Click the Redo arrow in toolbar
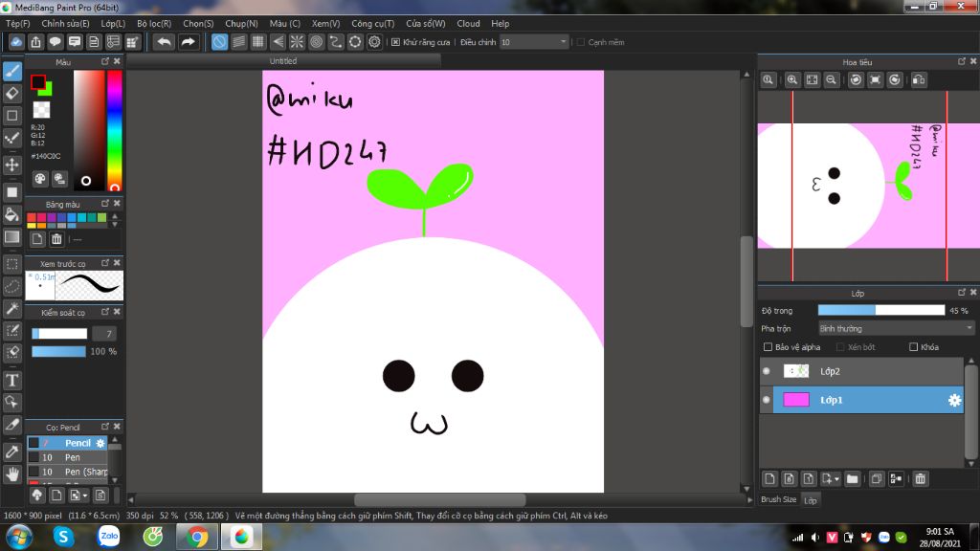980x551 pixels. pos(188,42)
